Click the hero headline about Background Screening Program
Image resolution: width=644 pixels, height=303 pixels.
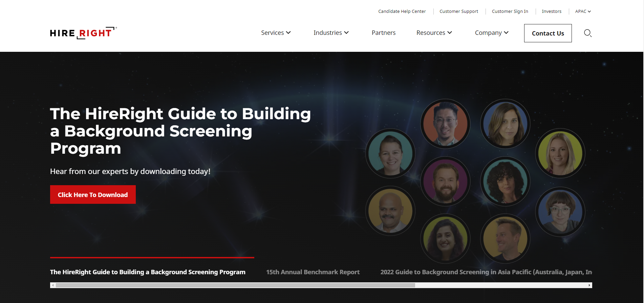(180, 131)
